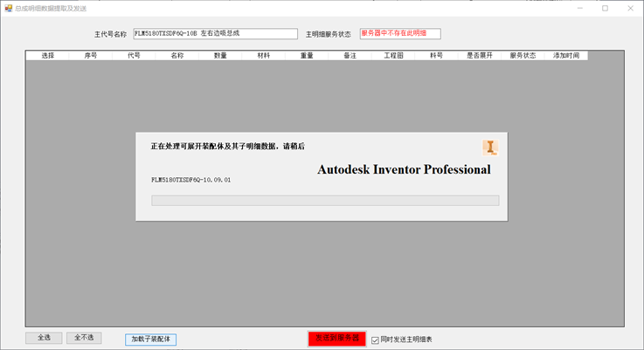Toggle the 同时发送主明细表 checkbox

coord(375,340)
